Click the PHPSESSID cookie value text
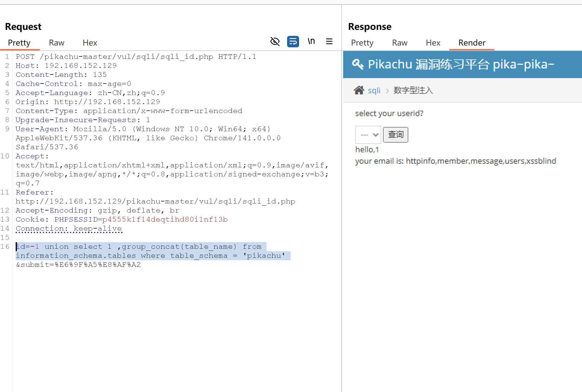The width and height of the screenshot is (582, 392). (x=165, y=220)
